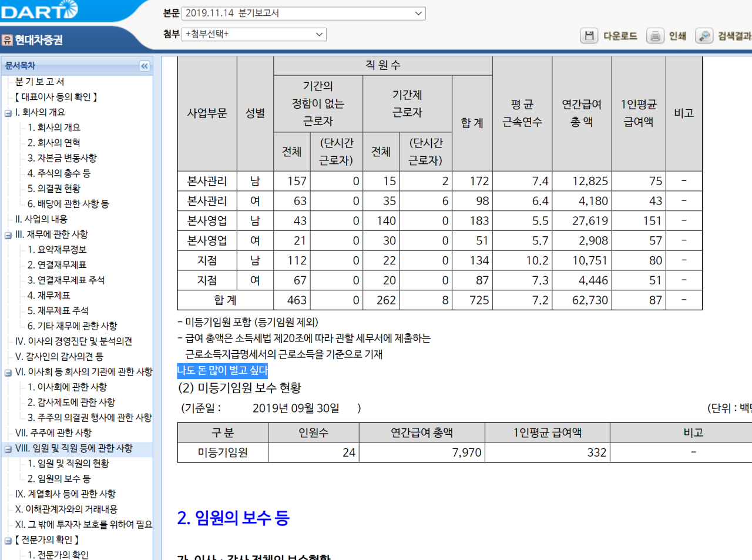Click the 미등기임원 table row label
Image resolution: width=752 pixels, height=560 pixels.
(x=223, y=452)
